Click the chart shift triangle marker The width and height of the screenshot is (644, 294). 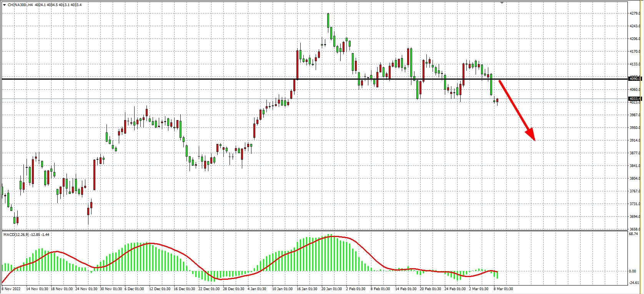pos(502,2)
